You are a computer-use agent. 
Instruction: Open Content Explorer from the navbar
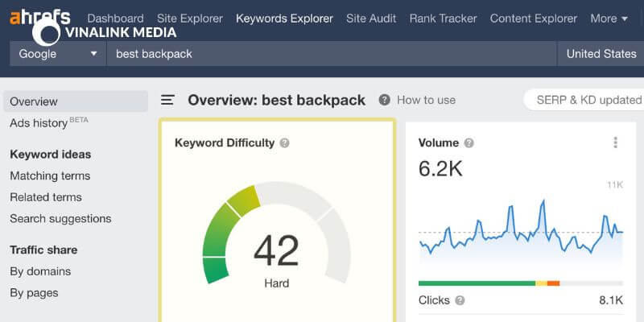click(x=534, y=19)
